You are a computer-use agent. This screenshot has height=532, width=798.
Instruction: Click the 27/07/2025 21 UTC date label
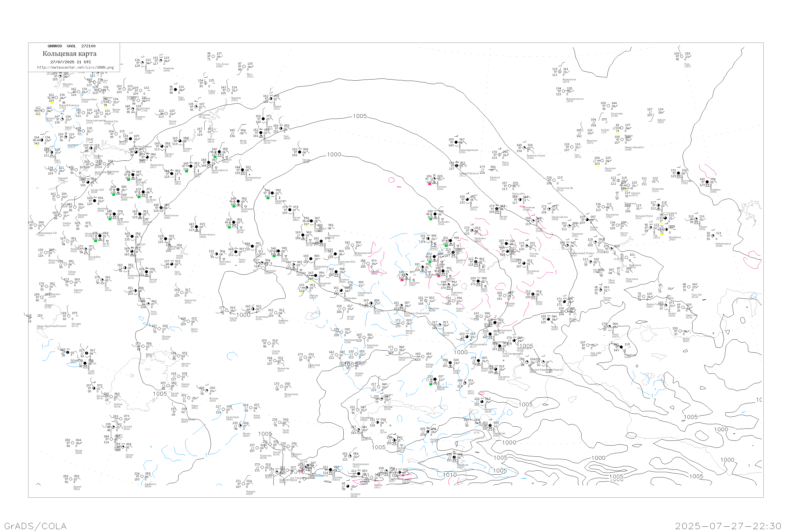pyautogui.click(x=70, y=62)
